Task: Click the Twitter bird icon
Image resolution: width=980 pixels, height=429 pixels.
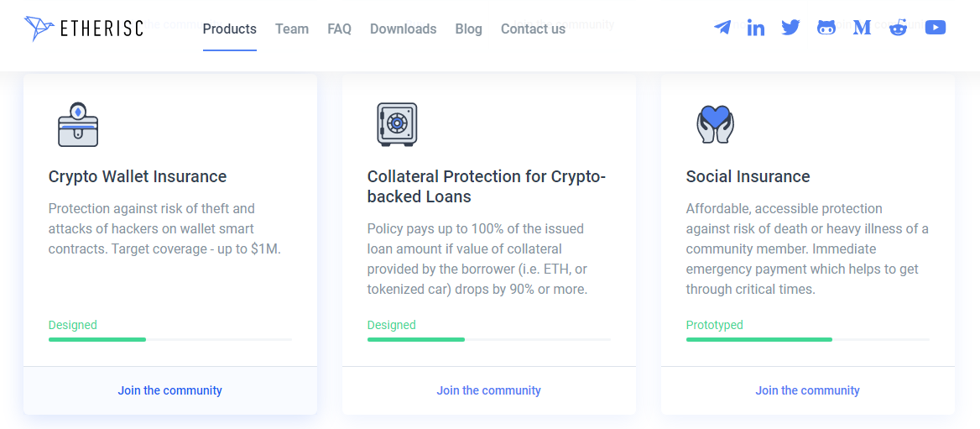Action: [790, 28]
